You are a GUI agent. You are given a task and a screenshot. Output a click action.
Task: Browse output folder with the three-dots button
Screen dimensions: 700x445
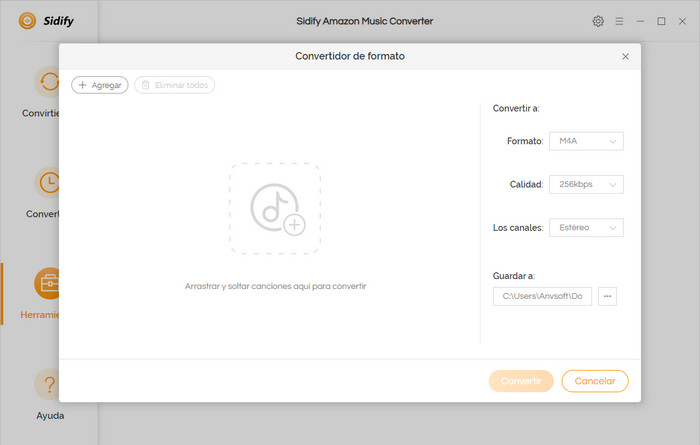point(607,296)
